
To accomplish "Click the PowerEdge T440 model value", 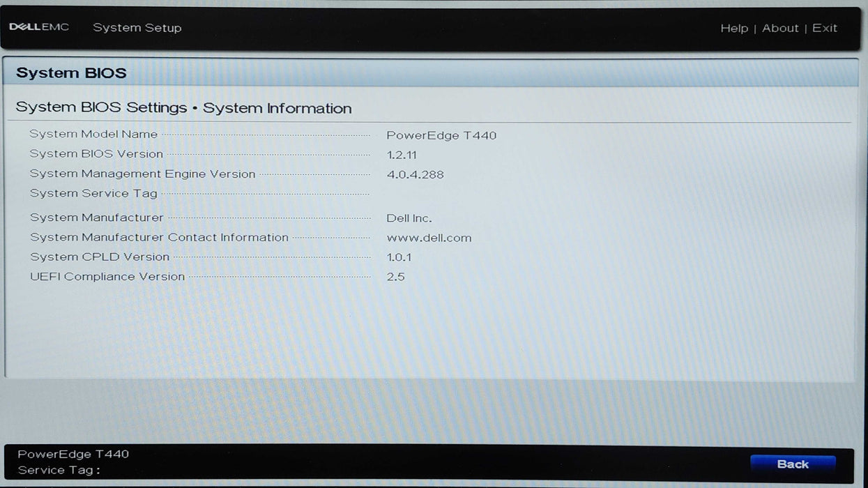I will point(441,135).
